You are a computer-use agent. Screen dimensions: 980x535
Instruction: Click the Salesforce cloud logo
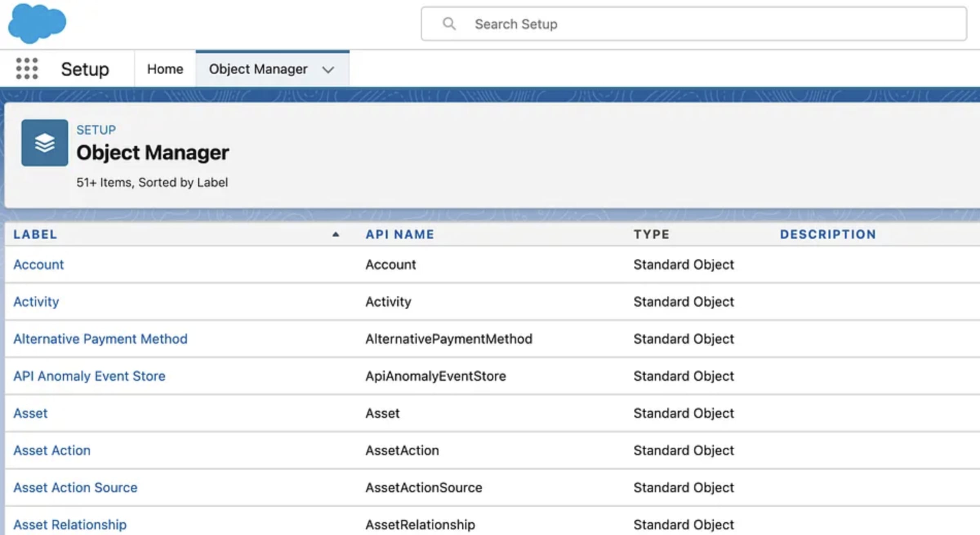tap(37, 23)
